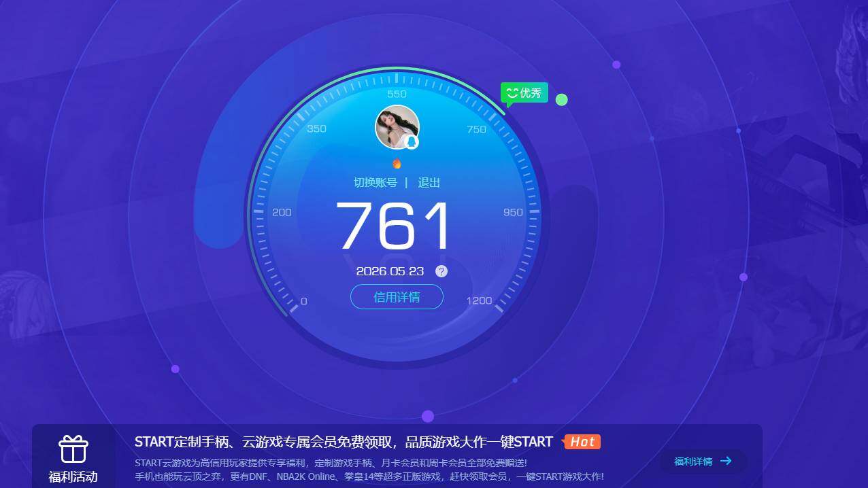Click the line mentioning DNF and NBA2K Online

369,476
